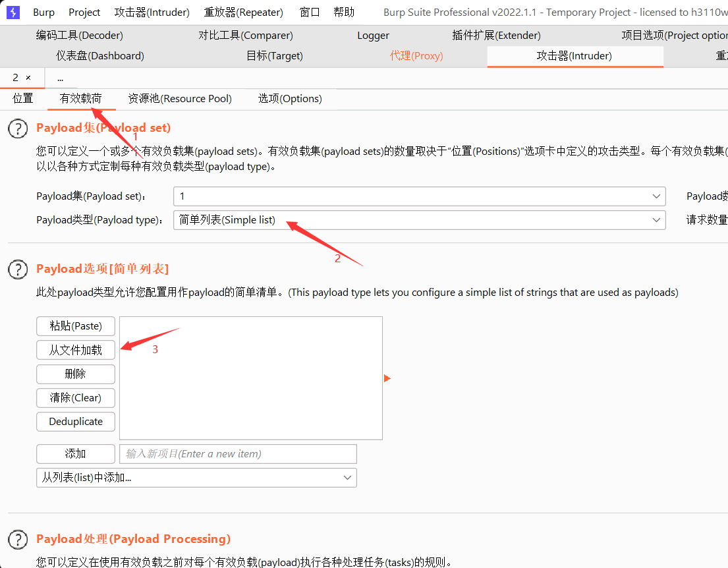Open help for Payload Processing section

(18, 540)
